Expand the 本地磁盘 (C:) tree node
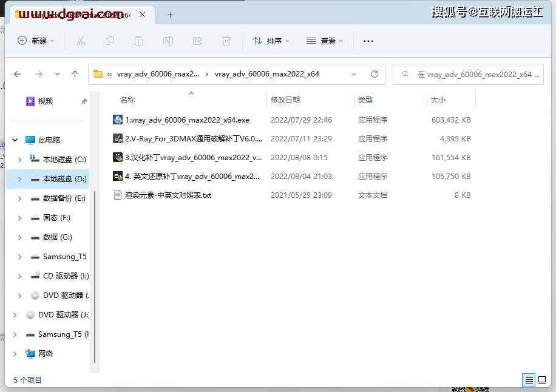Image resolution: width=556 pixels, height=392 pixels. pos(20,160)
